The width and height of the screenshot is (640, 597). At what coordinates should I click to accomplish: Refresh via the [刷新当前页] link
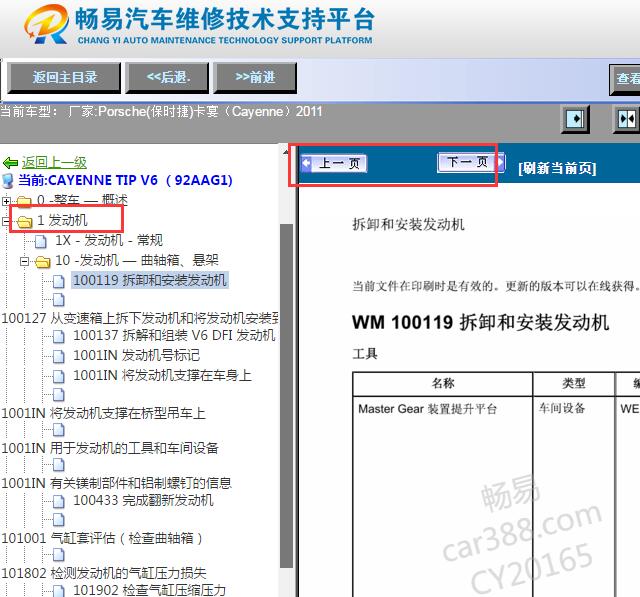557,168
